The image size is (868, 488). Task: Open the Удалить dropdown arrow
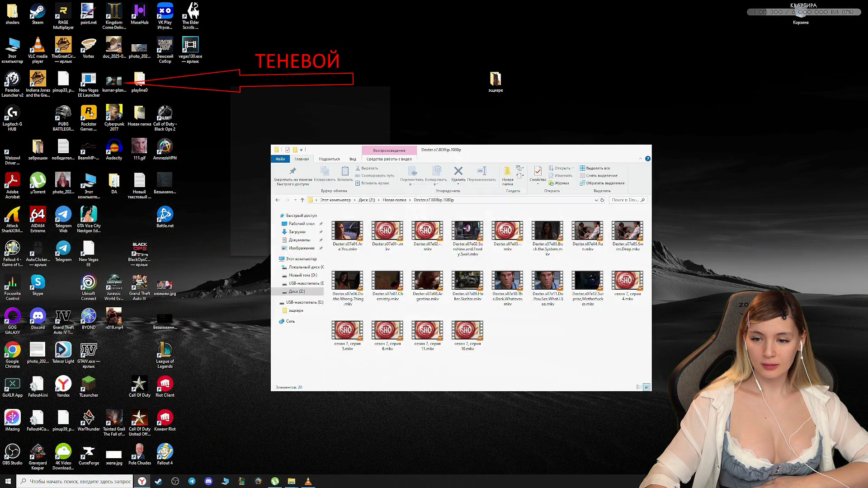[x=458, y=184]
